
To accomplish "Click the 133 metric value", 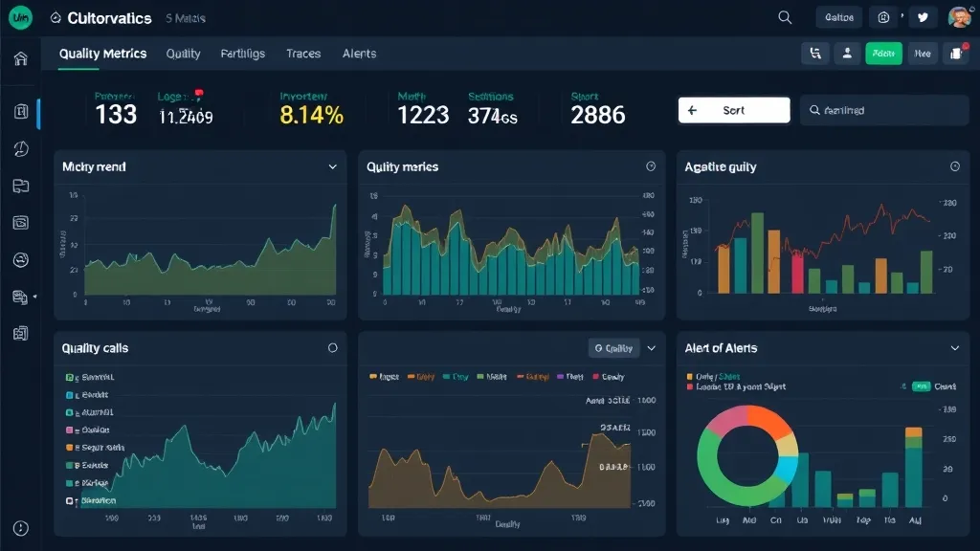I will [x=116, y=115].
